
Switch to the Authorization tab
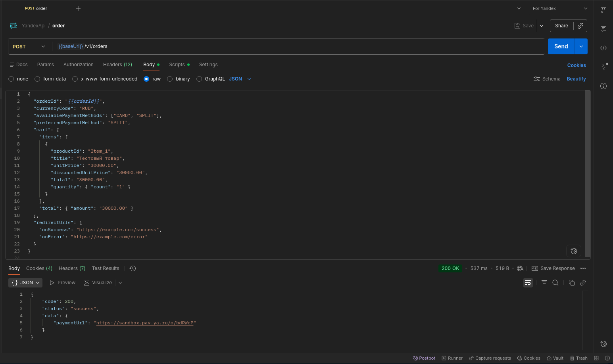click(x=79, y=65)
